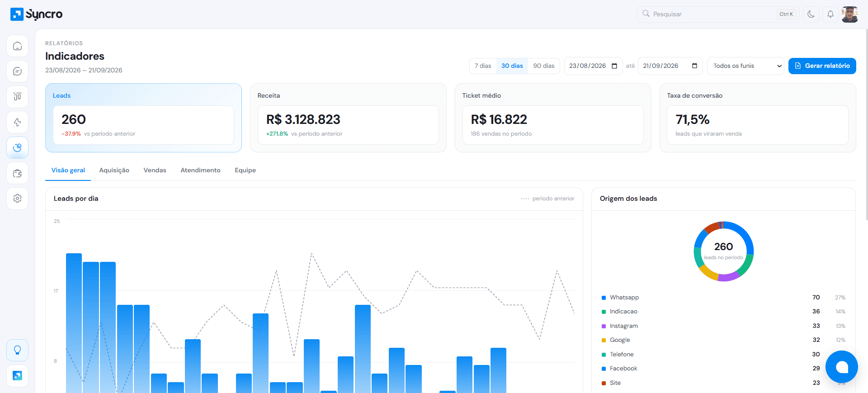Screen dimensions: 868x393
Task: Switch to the Vendas tab
Action: pos(155,170)
